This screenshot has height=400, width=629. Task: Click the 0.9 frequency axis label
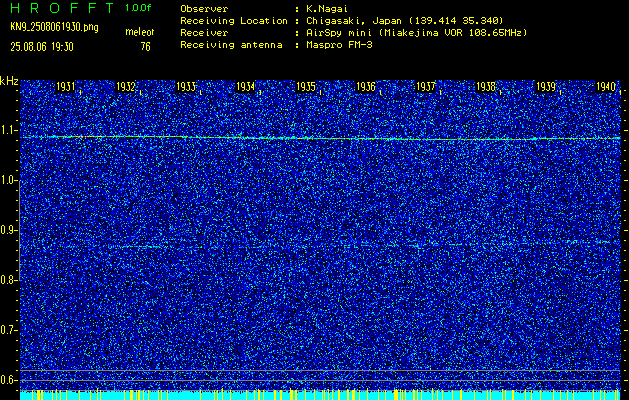[x=7, y=230]
